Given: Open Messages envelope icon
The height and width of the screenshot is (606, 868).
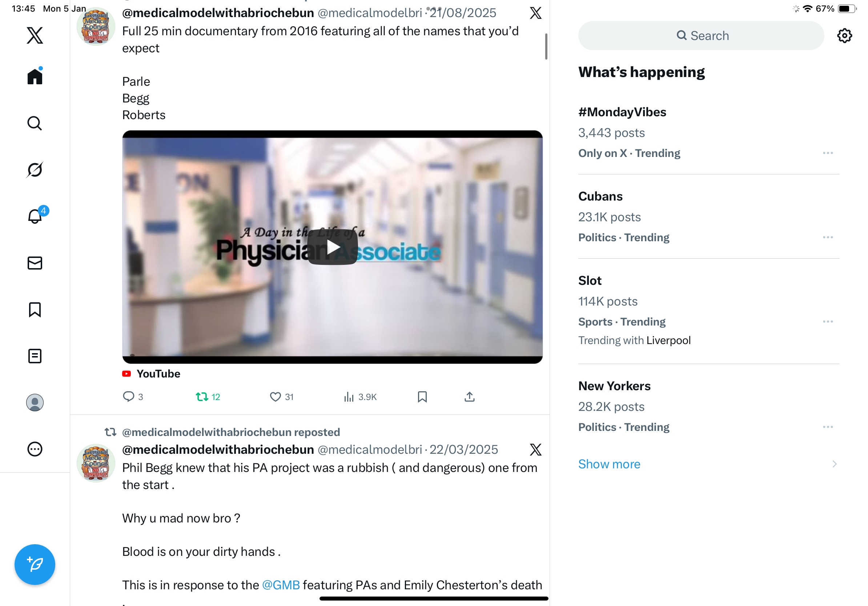Looking at the screenshot, I should (35, 263).
